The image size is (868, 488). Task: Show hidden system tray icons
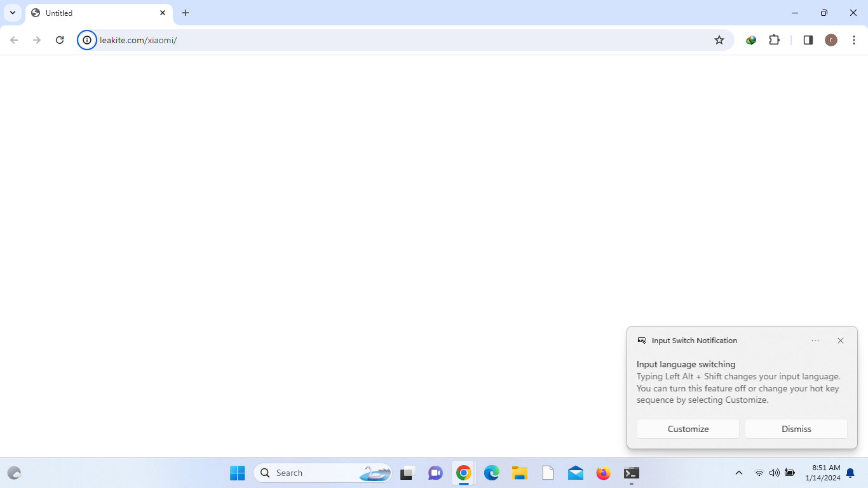click(x=738, y=473)
